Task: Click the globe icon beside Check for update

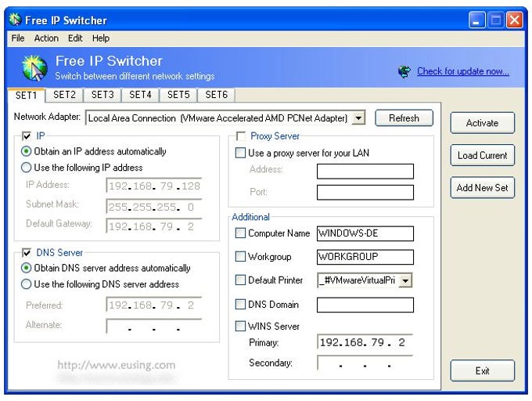Action: coord(404,71)
